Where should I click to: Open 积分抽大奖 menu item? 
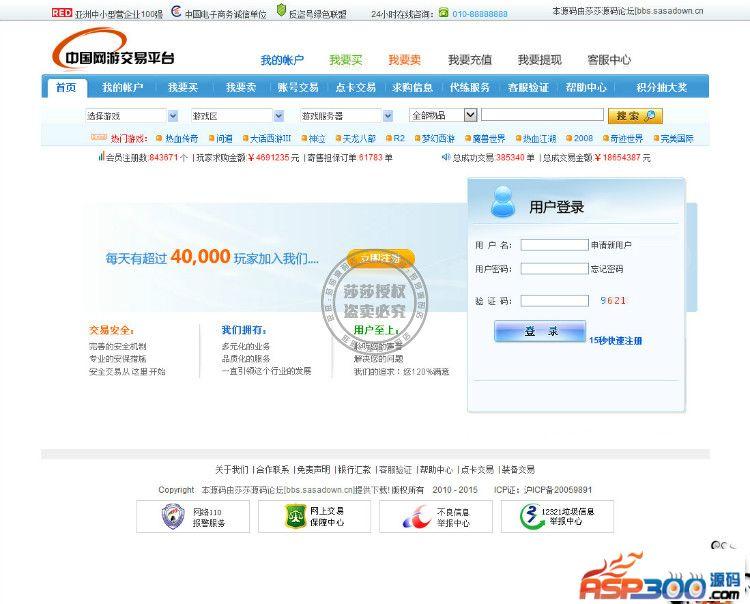pos(662,88)
